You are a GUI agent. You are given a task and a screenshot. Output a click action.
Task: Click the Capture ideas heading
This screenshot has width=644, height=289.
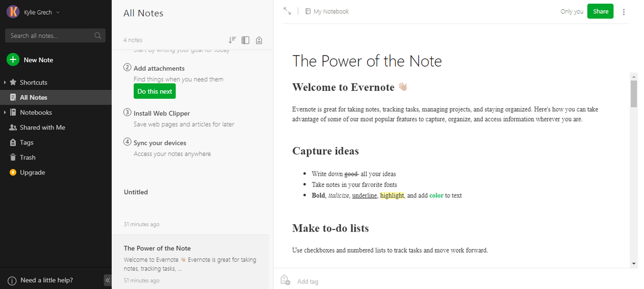[326, 151]
